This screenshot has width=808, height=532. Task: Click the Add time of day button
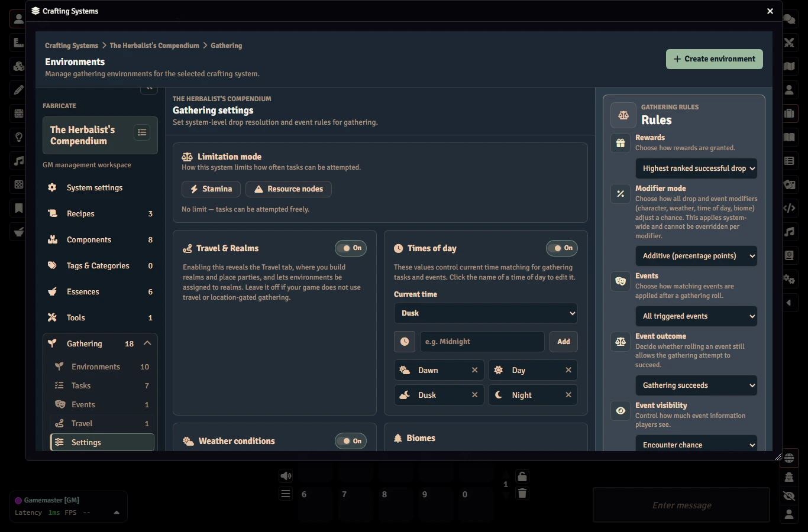[x=564, y=342]
